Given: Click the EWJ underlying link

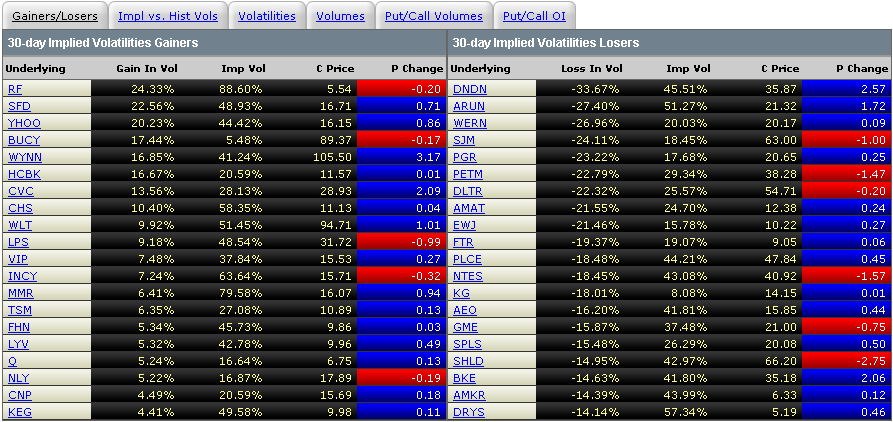Looking at the screenshot, I should pyautogui.click(x=465, y=225).
